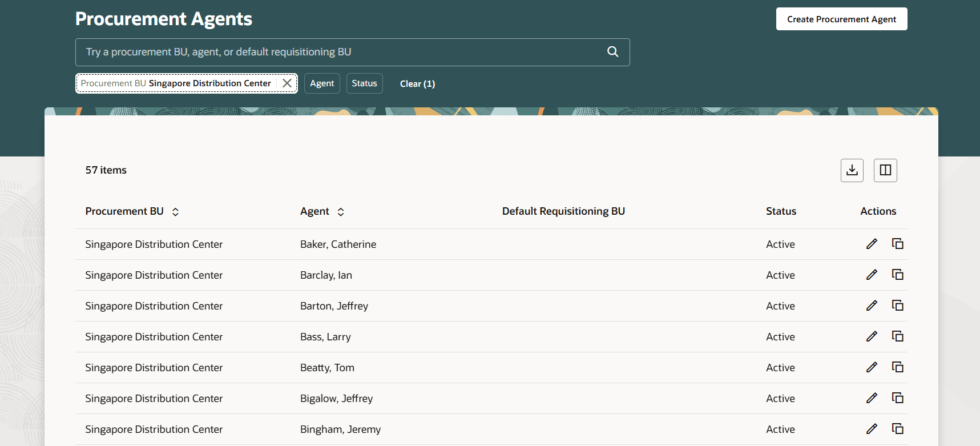Image resolution: width=980 pixels, height=446 pixels.
Task: Click Procurement BU cell in Barclay, Ian row
Action: 154,275
